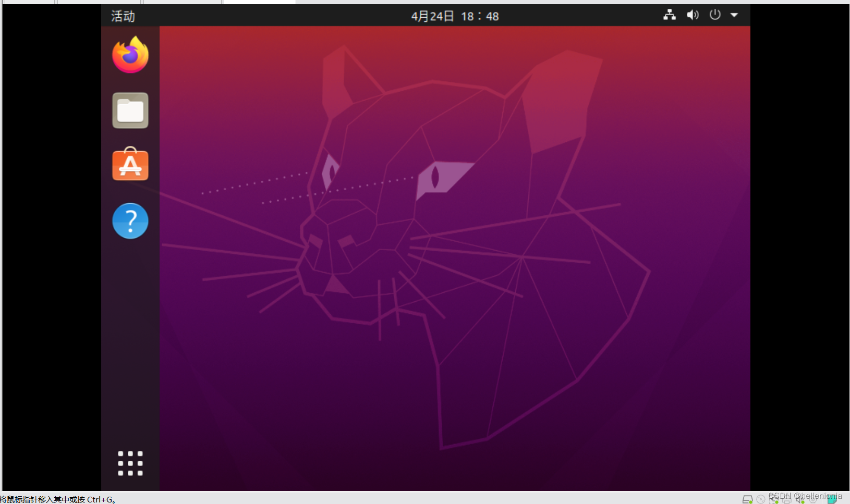
Task: Open the Files application
Action: click(130, 110)
